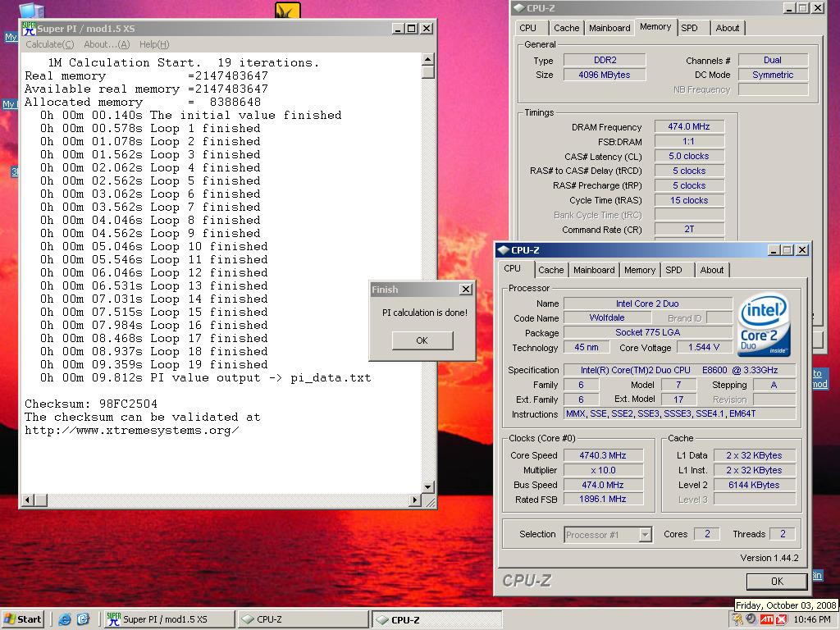
Task: Click Core Speed value 4740.3 MHz
Action: 603,455
